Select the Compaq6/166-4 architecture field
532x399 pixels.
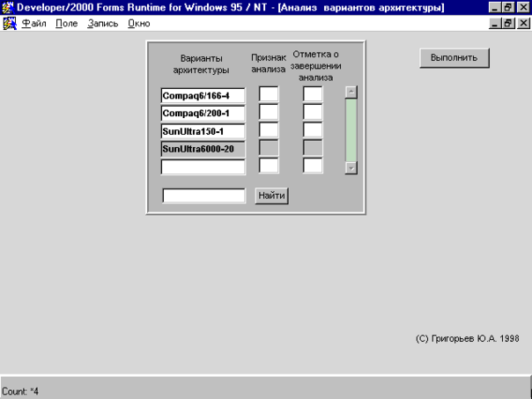pyautogui.click(x=203, y=96)
